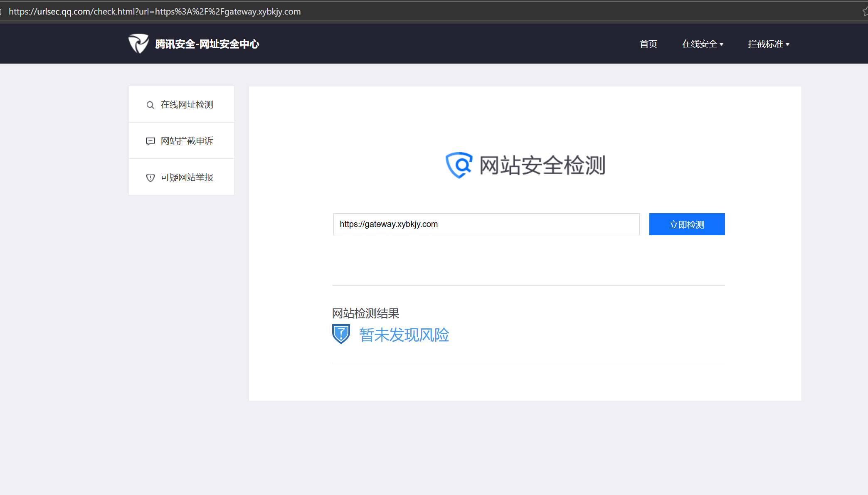Viewport: 868px width, 495px height.
Task: Click the browser address bar URL
Action: pyautogui.click(x=155, y=12)
